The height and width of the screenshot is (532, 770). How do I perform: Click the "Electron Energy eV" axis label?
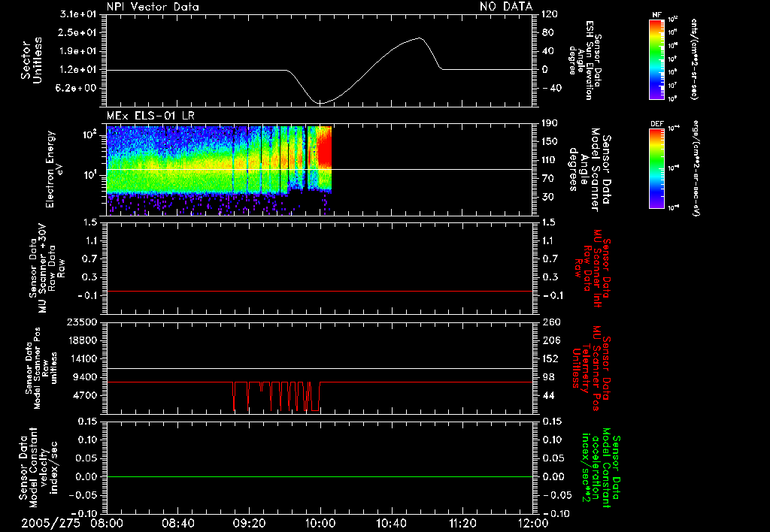click(x=55, y=169)
